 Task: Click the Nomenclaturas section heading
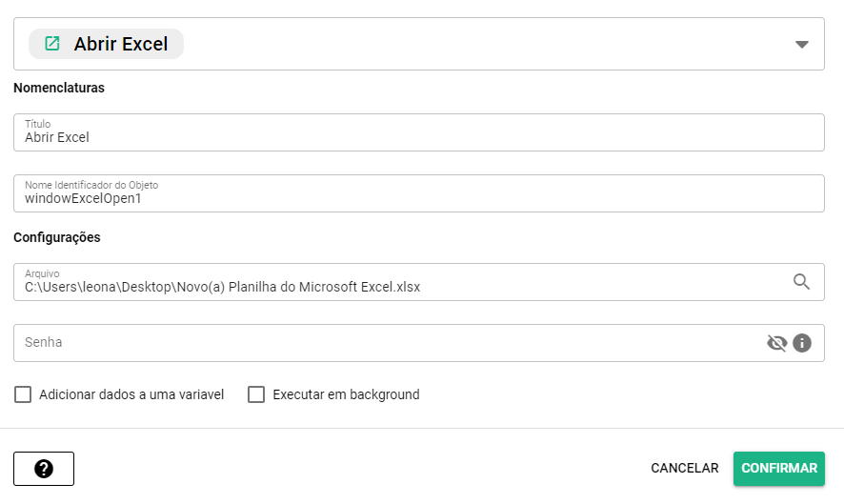(59, 88)
